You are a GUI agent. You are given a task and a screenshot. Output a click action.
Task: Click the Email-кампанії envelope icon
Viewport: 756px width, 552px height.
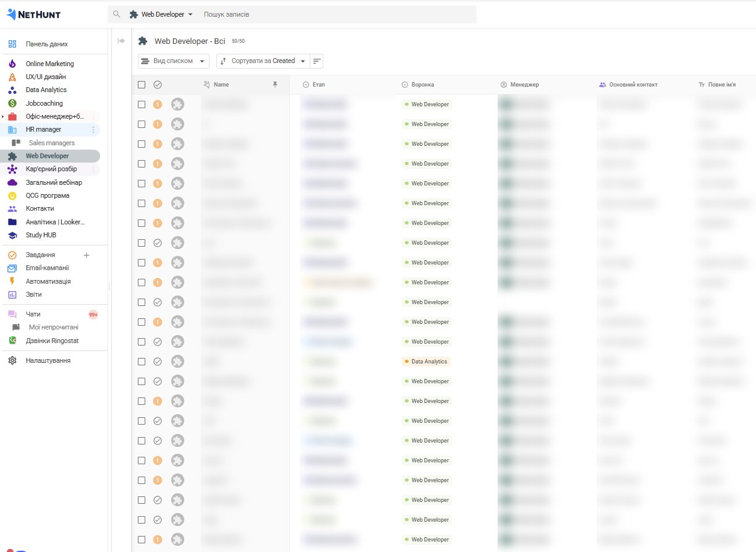12,268
